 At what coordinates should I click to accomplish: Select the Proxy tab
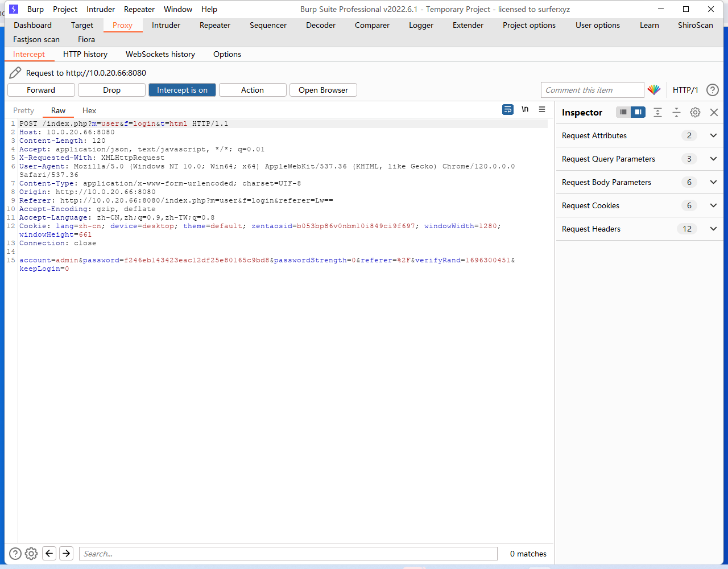pos(122,25)
